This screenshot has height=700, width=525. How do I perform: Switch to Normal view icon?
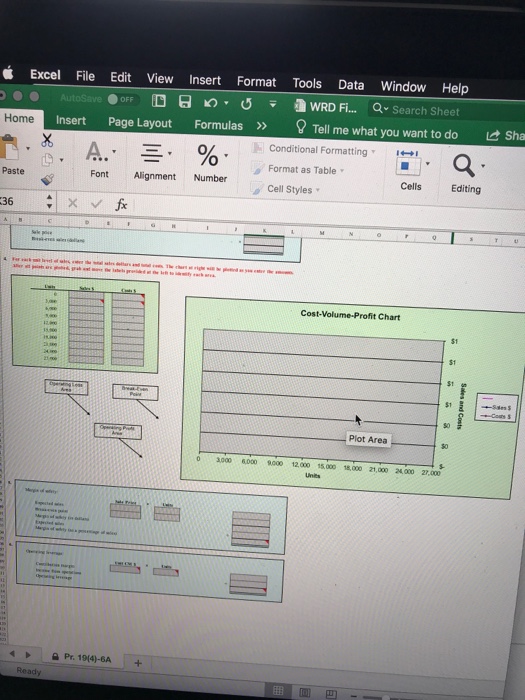click(278, 690)
